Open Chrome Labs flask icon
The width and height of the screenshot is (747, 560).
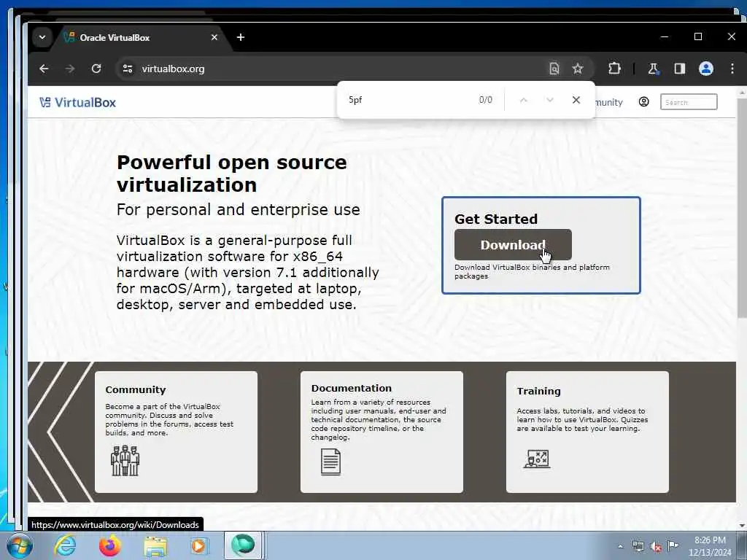click(653, 69)
